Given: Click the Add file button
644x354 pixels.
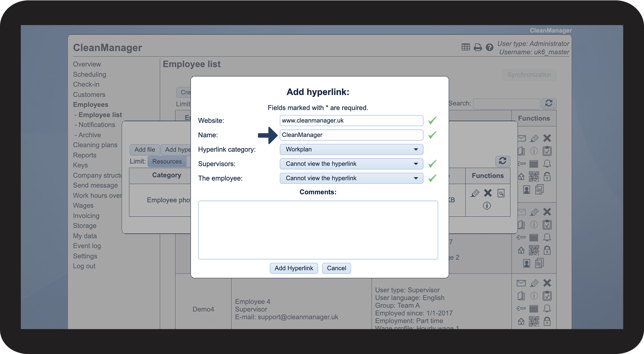Looking at the screenshot, I should [145, 149].
